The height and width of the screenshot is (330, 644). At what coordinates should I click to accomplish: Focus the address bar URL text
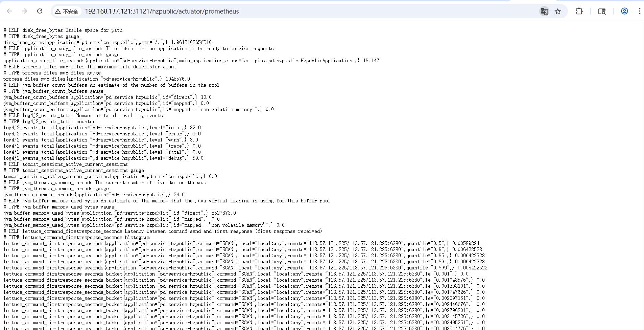(x=162, y=11)
